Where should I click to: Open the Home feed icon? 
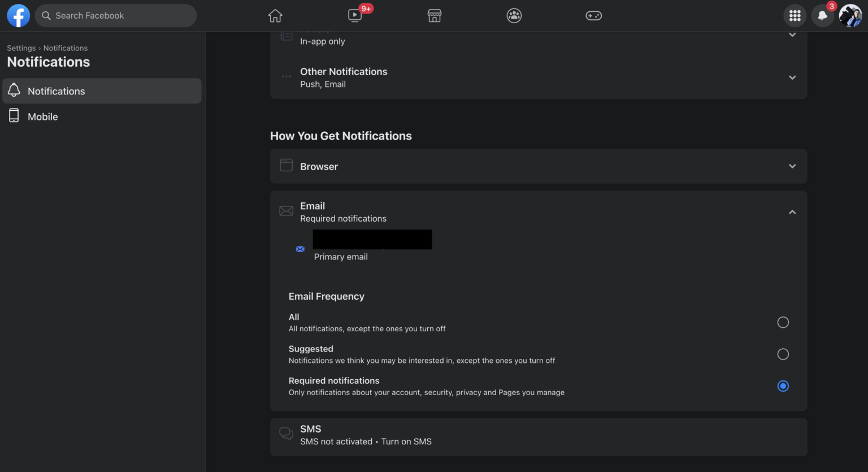275,15
